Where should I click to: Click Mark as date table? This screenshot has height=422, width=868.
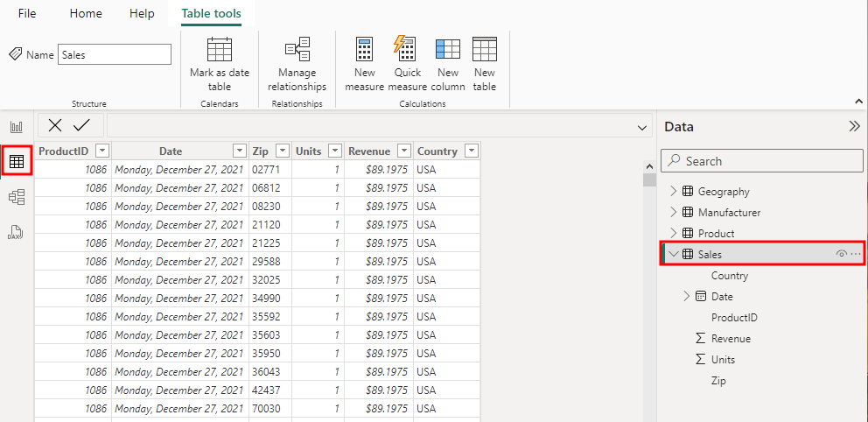tap(219, 64)
